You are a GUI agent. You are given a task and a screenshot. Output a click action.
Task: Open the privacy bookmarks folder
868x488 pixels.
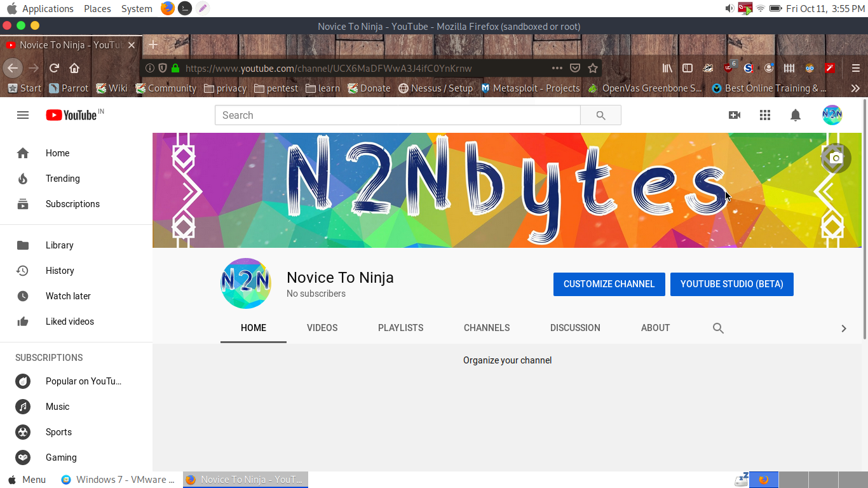click(x=225, y=88)
